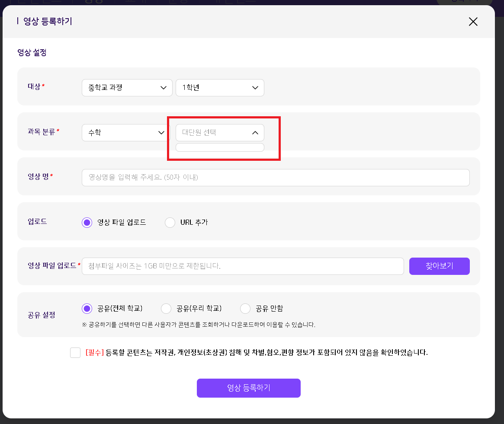This screenshot has height=424, width=504.
Task: Click the 1학년 grade text in dropdown
Action: [x=191, y=88]
